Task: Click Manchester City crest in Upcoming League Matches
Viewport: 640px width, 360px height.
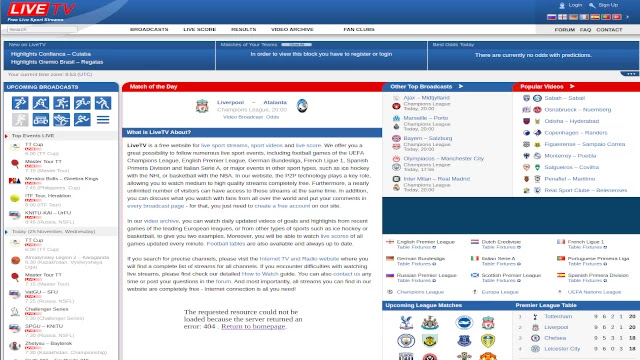Action: click(x=406, y=340)
